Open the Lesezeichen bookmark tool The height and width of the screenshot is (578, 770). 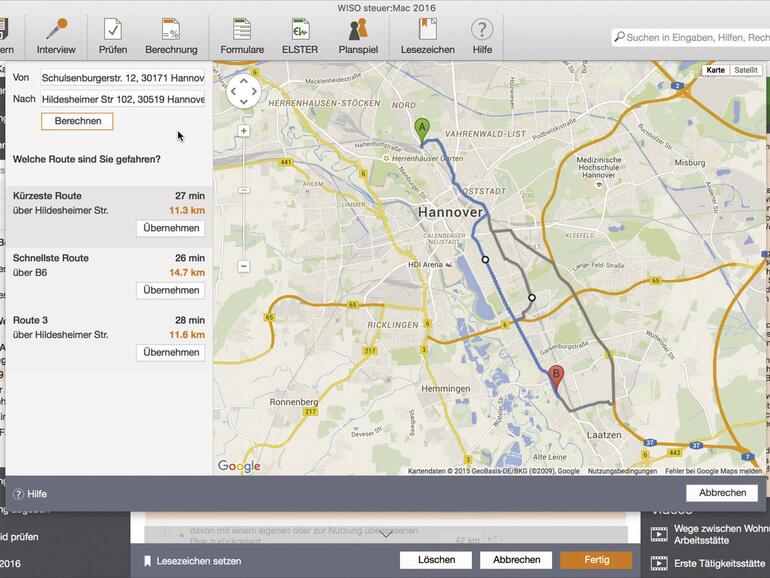(427, 36)
